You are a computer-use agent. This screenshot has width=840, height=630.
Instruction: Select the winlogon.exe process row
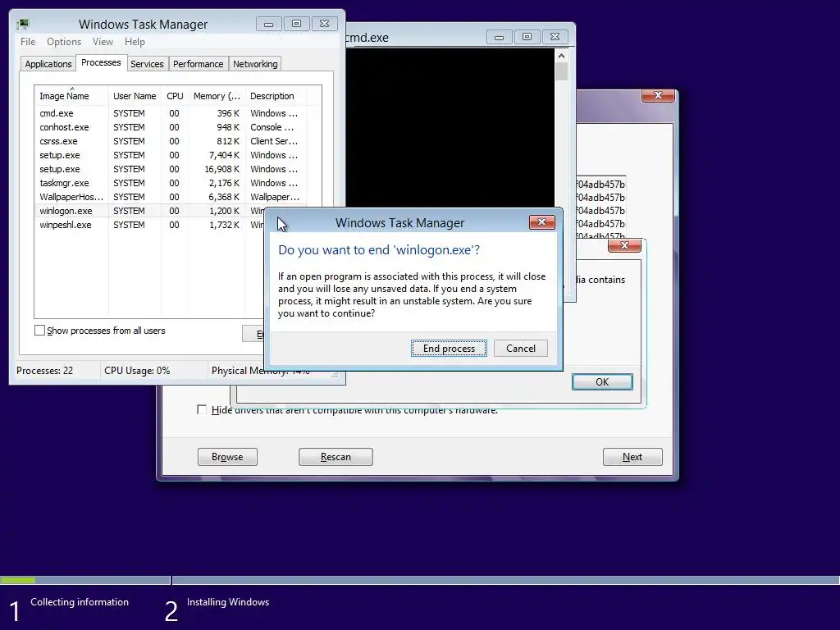click(x=150, y=211)
